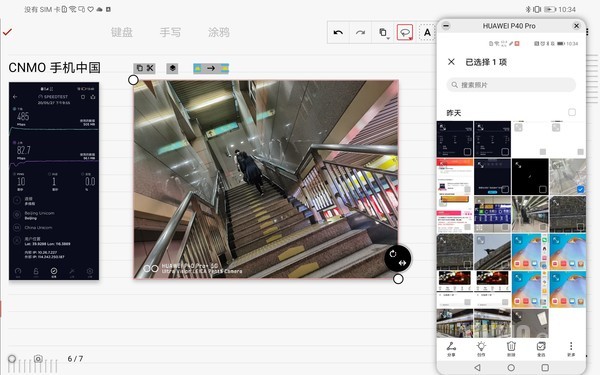Tick checkbox on the black thumbnail
This screenshot has height=375, width=600.
point(543,189)
